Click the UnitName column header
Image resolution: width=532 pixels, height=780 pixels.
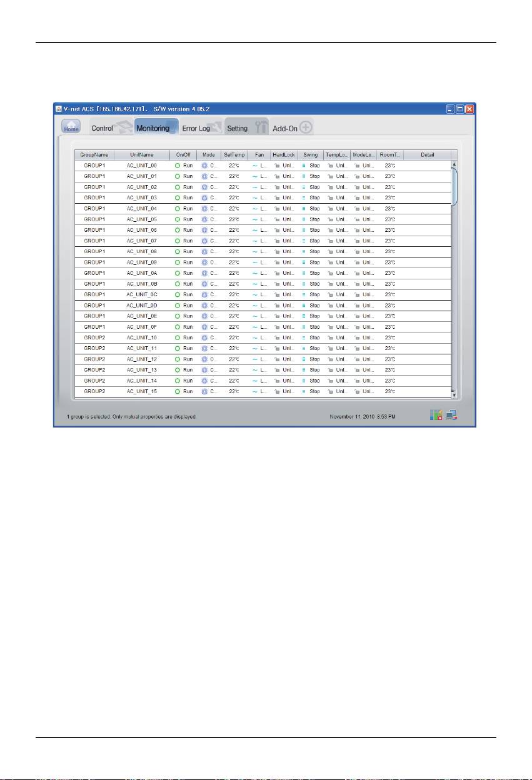(142, 155)
